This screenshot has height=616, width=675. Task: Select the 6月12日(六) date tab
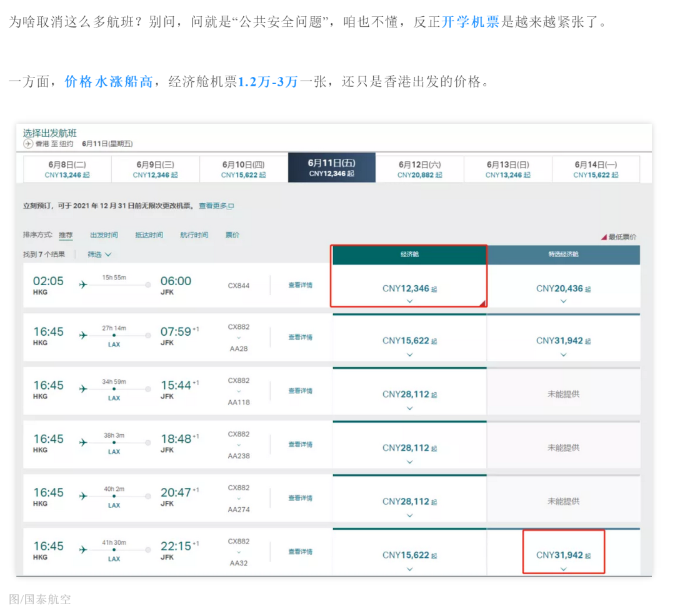[420, 169]
